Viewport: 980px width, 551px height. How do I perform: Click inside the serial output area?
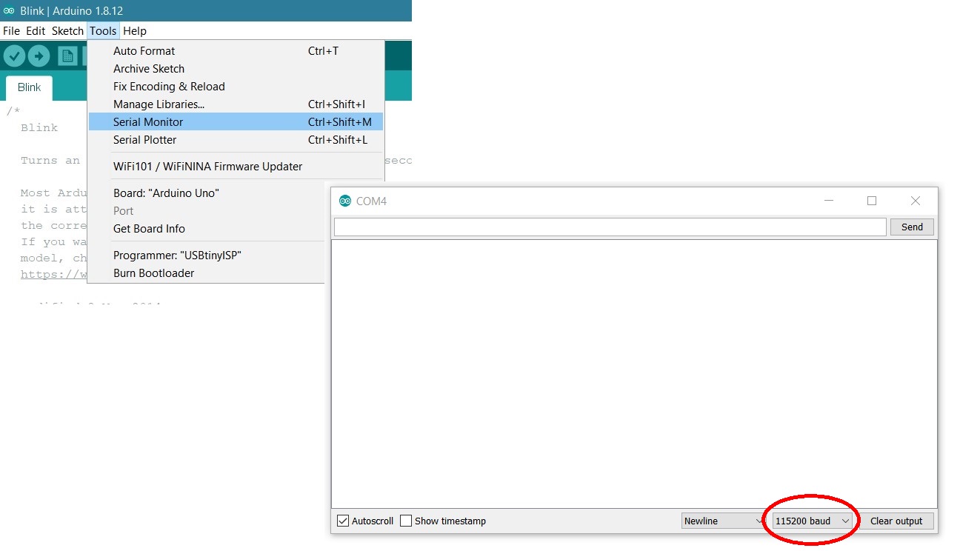(x=634, y=374)
